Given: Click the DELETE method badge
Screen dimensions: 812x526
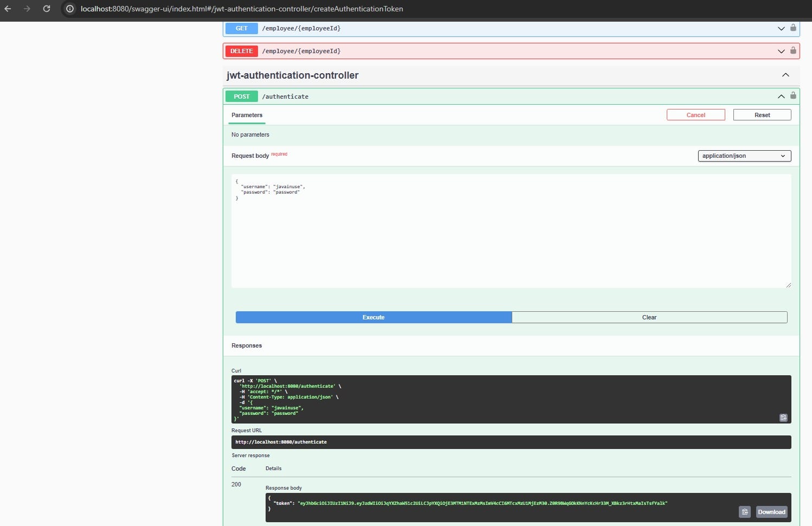Looking at the screenshot, I should pyautogui.click(x=242, y=51).
